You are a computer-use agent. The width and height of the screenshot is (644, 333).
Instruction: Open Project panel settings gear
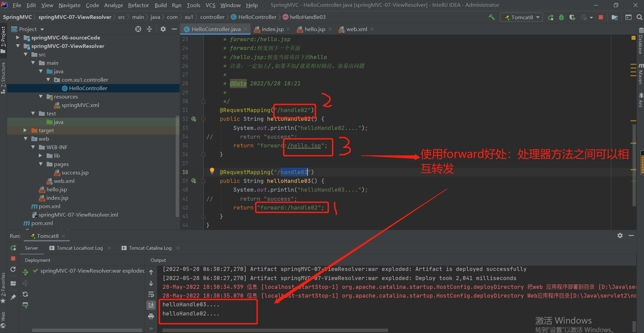pyautogui.click(x=163, y=29)
